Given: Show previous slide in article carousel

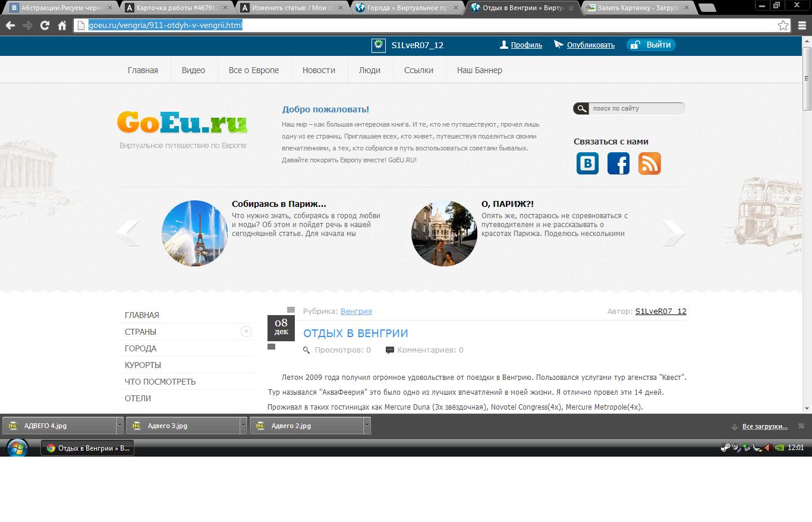Looking at the screenshot, I should [128, 232].
